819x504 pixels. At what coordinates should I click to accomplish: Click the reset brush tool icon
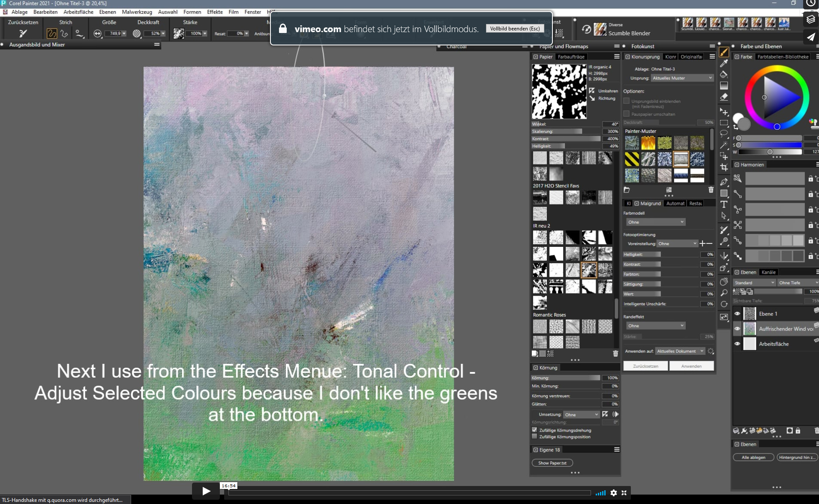click(23, 33)
